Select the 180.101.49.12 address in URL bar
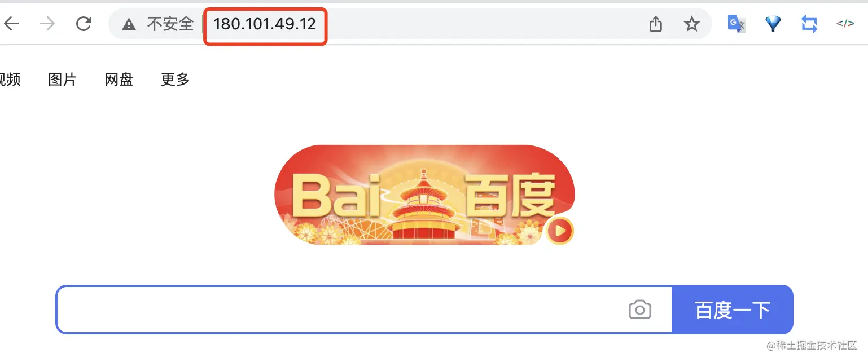The width and height of the screenshot is (868, 362). coord(265,24)
